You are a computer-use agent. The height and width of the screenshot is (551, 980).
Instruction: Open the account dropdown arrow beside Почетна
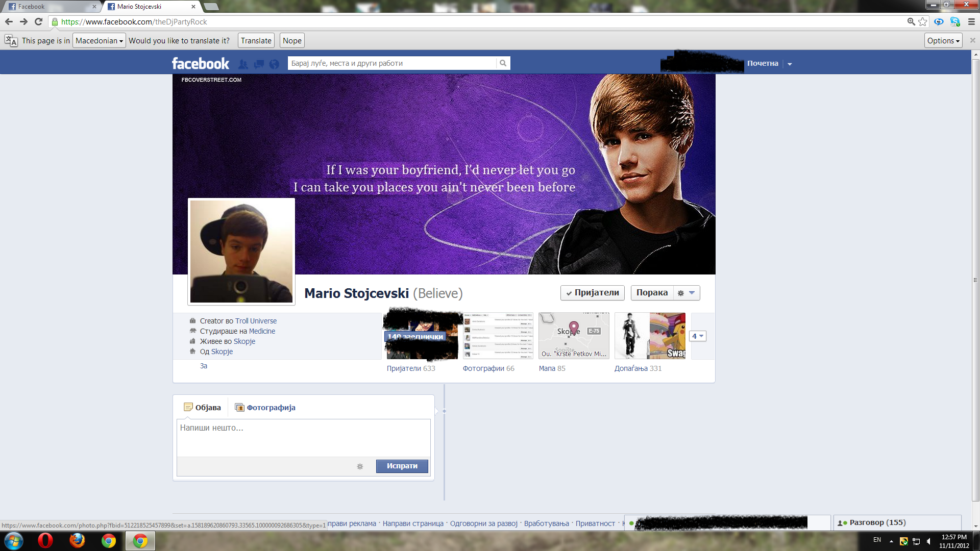tap(790, 64)
